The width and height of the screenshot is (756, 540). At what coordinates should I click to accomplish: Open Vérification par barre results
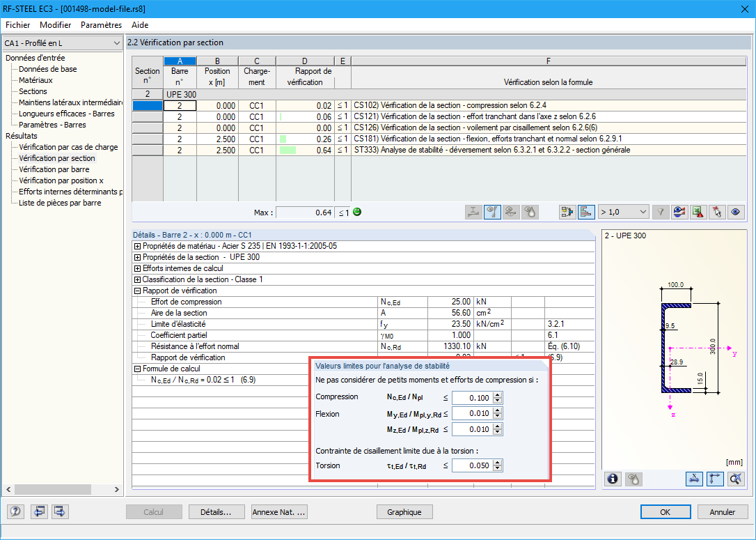54,169
